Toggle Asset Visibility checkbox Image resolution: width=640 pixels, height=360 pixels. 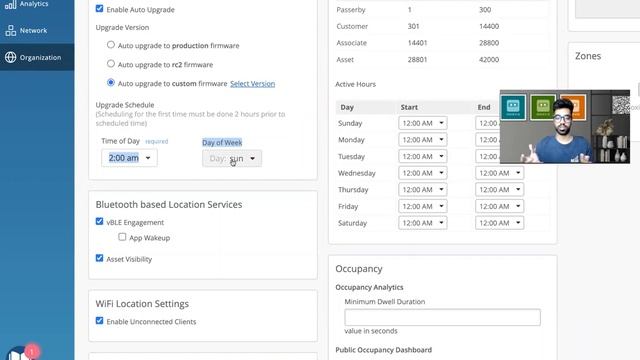point(99,258)
